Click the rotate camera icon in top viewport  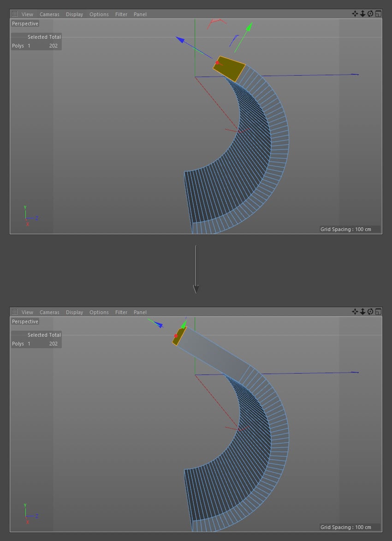point(370,14)
